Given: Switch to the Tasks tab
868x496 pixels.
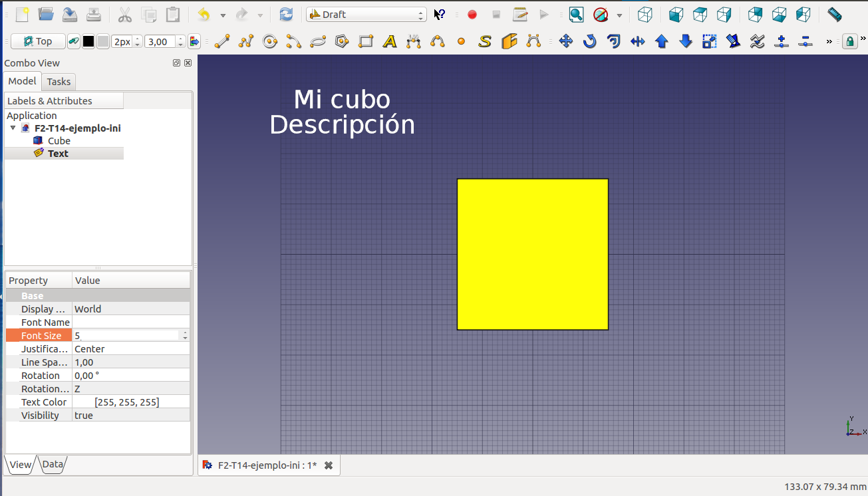Looking at the screenshot, I should coord(59,82).
